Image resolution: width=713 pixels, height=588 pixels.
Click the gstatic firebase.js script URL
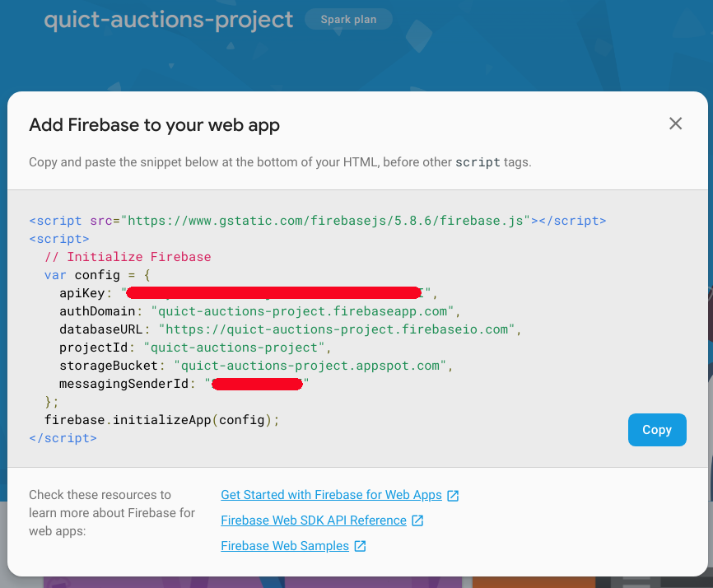tap(329, 221)
